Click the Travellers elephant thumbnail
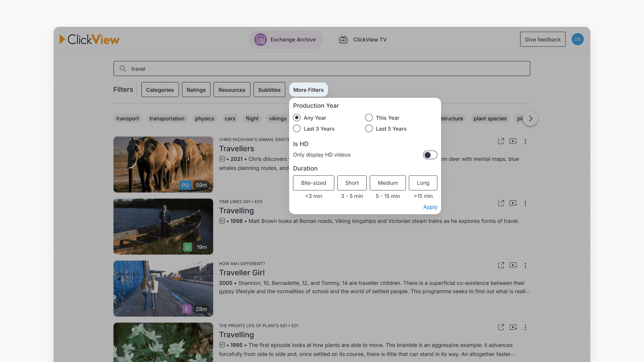The image size is (644, 362). point(163,164)
